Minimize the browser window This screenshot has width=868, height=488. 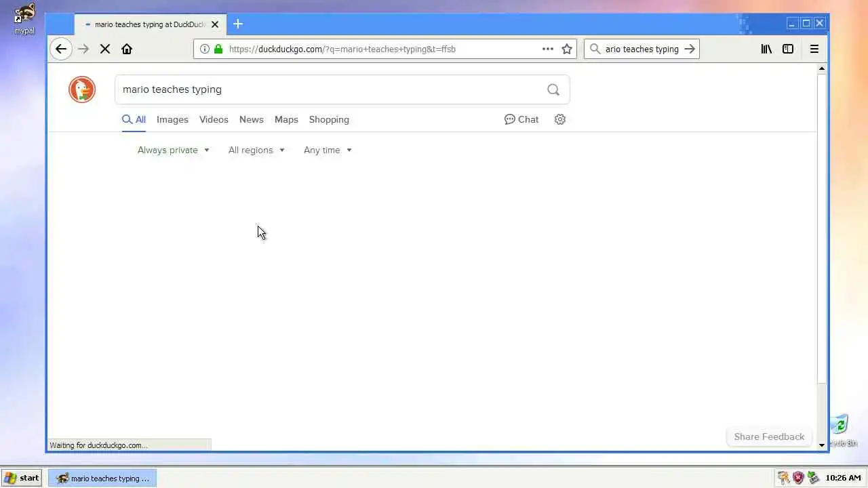(x=791, y=23)
